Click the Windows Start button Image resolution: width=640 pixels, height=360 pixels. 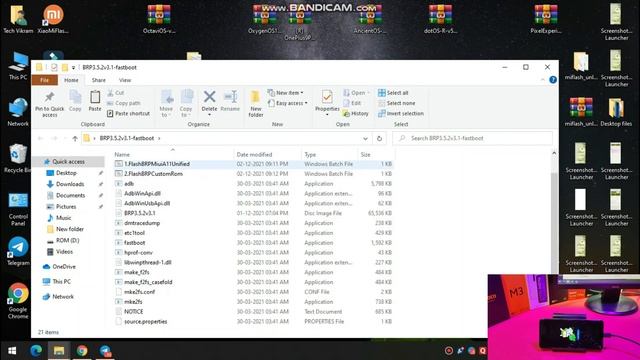[x=12, y=351]
